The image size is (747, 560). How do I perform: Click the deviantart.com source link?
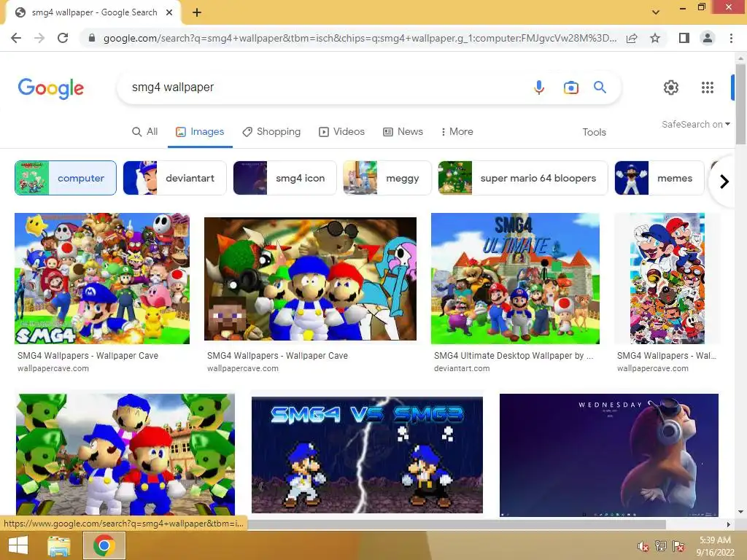click(x=462, y=368)
